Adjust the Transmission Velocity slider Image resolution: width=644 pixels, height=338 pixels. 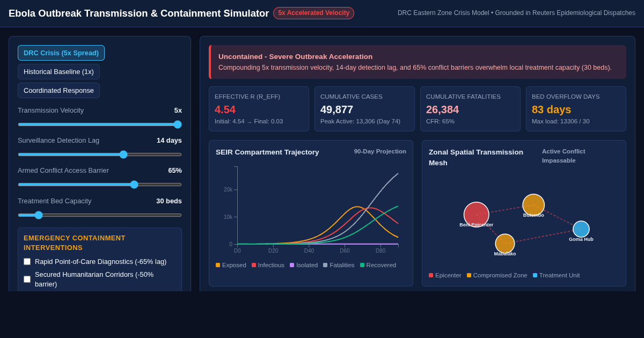tap(100, 124)
